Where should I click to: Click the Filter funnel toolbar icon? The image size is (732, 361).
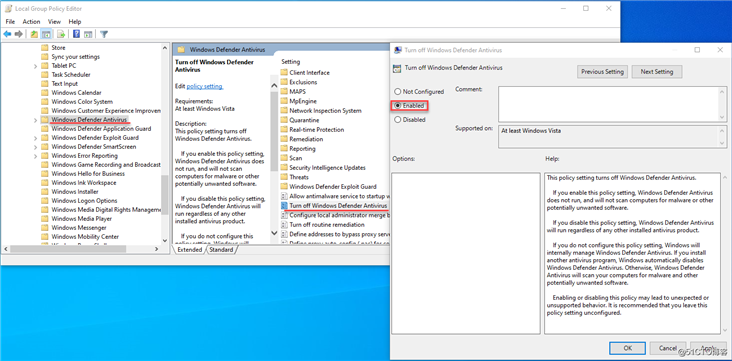point(104,34)
